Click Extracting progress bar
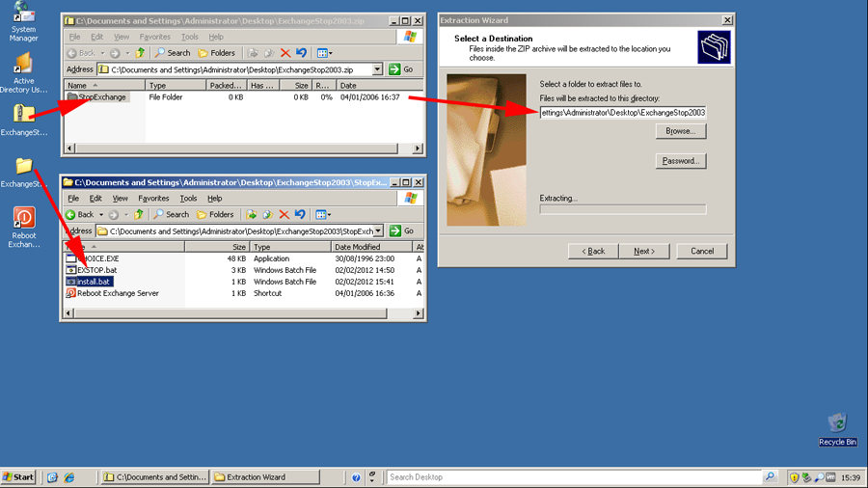 click(623, 209)
